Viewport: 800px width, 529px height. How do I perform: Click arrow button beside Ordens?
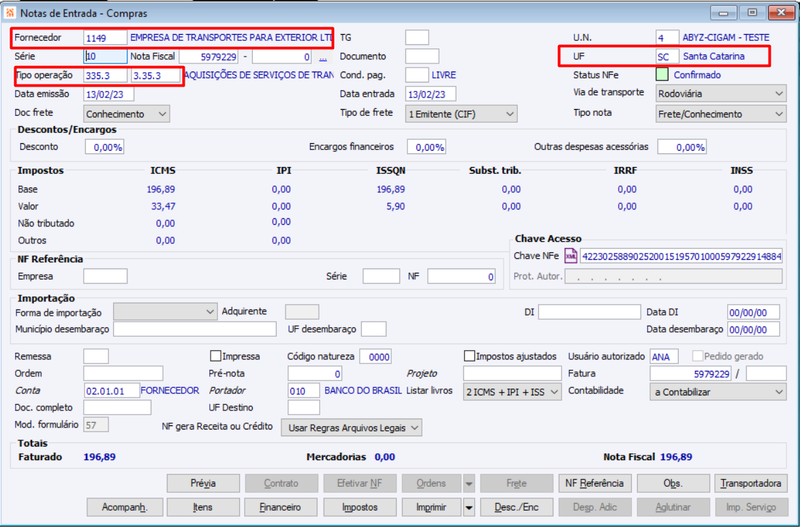[468, 483]
